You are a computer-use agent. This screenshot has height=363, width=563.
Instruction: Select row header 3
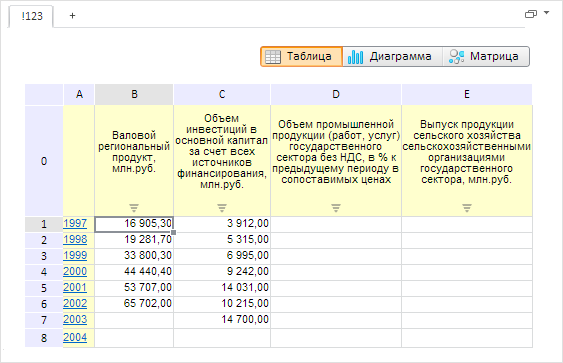point(44,256)
